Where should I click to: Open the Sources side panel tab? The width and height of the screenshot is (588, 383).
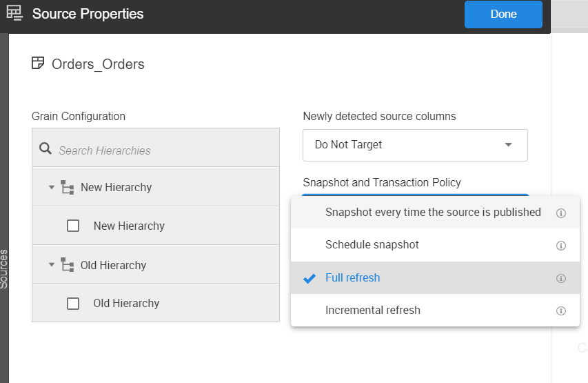click(x=4, y=269)
